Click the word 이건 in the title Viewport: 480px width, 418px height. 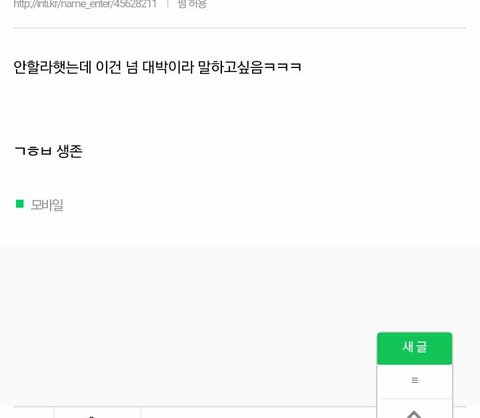point(108,67)
